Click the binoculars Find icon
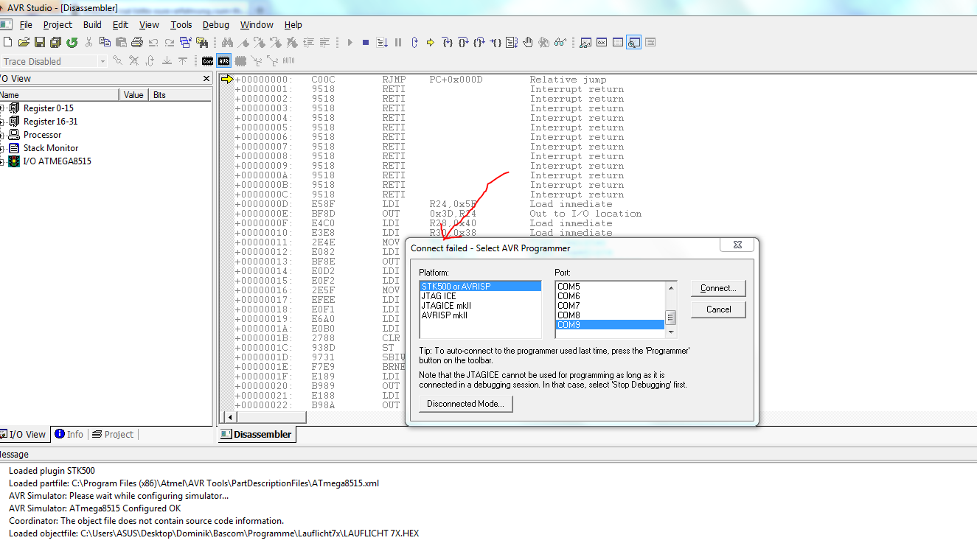Image resolution: width=977 pixels, height=560 pixels. [227, 42]
